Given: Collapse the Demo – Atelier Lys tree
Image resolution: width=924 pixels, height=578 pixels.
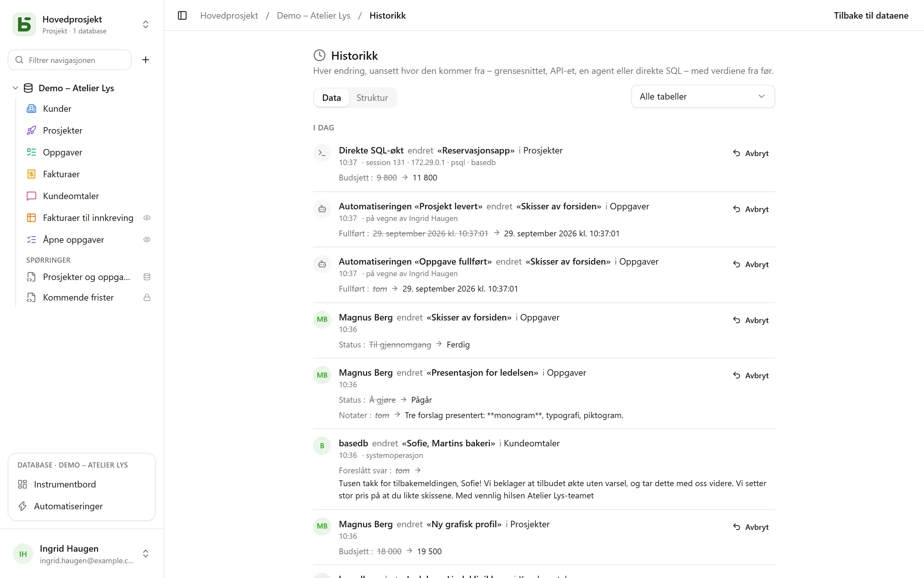Looking at the screenshot, I should tap(15, 88).
